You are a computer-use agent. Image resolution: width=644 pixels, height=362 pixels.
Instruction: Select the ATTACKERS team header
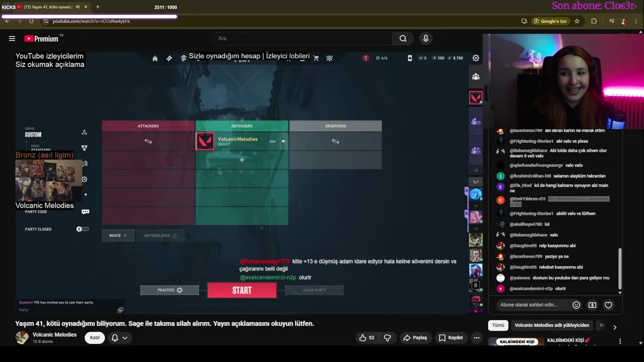pos(148,126)
